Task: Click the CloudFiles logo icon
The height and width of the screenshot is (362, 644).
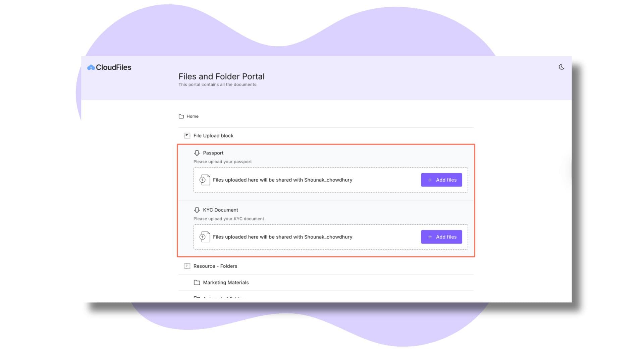Action: (91, 67)
